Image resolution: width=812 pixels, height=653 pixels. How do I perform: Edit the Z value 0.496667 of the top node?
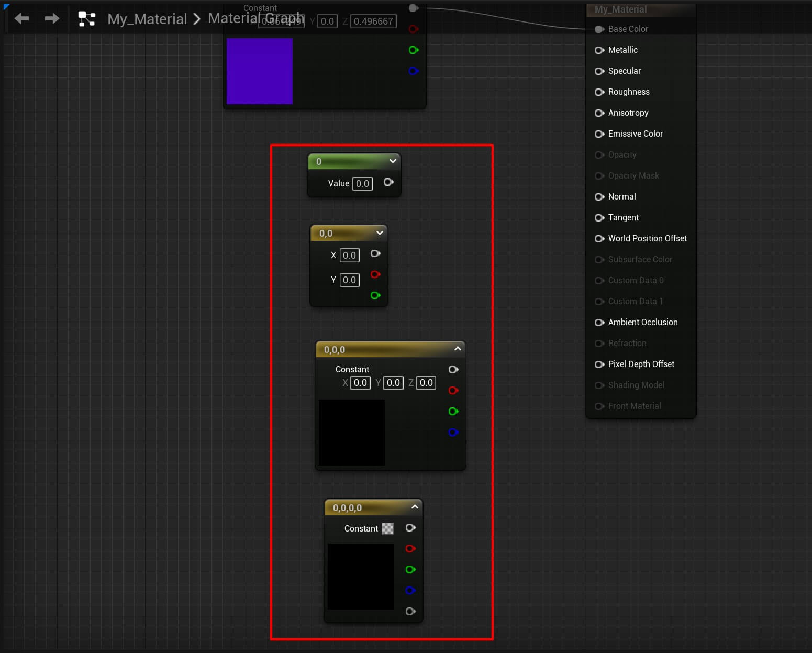click(373, 21)
